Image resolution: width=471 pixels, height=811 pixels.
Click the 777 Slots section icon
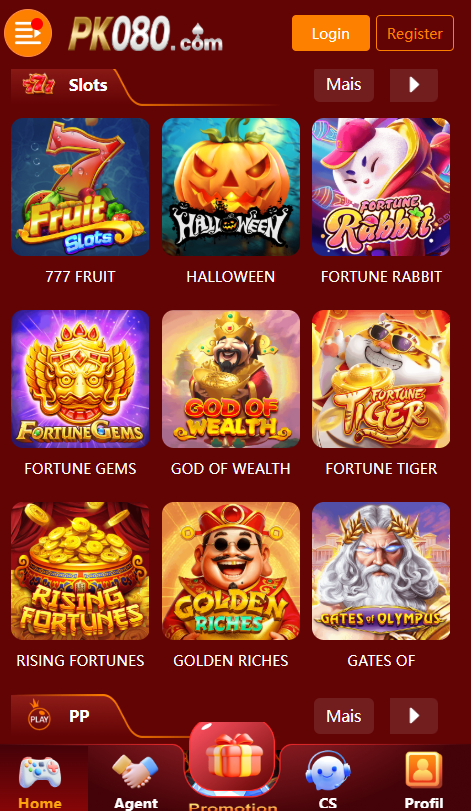point(38,85)
